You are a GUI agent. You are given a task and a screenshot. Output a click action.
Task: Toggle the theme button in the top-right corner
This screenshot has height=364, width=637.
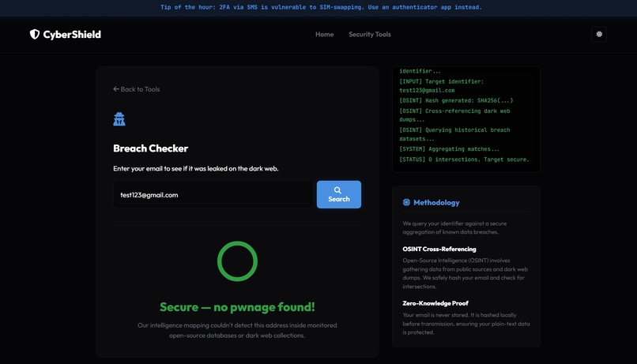pyautogui.click(x=599, y=35)
